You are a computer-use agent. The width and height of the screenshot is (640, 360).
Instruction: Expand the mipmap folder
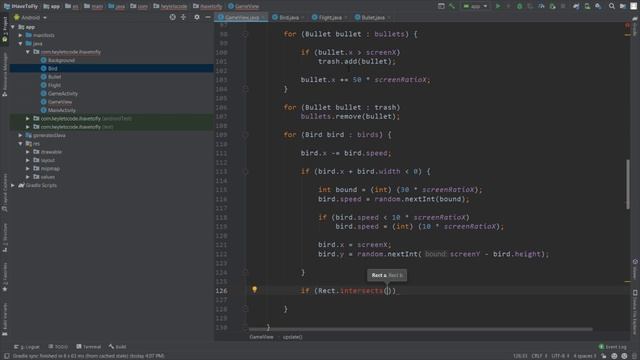(x=28, y=169)
